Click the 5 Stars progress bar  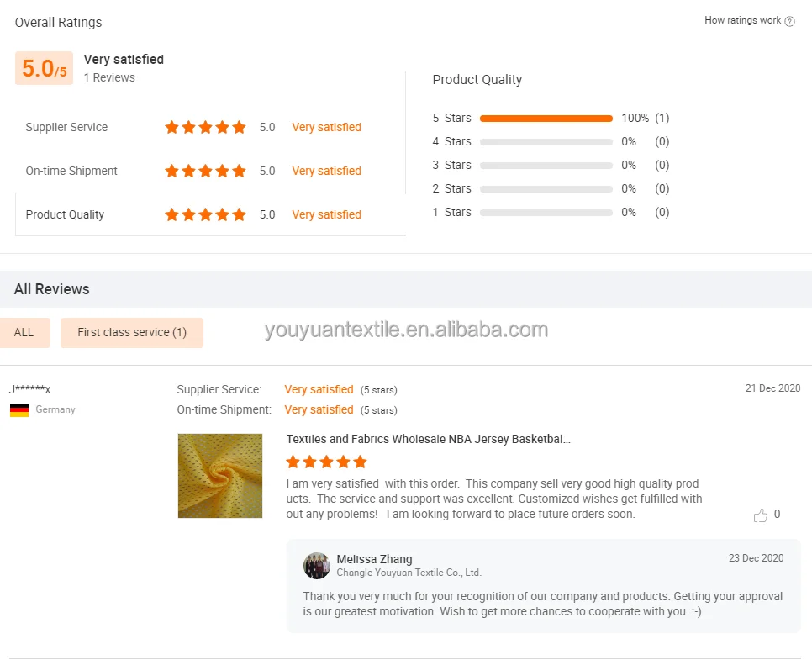pyautogui.click(x=546, y=119)
